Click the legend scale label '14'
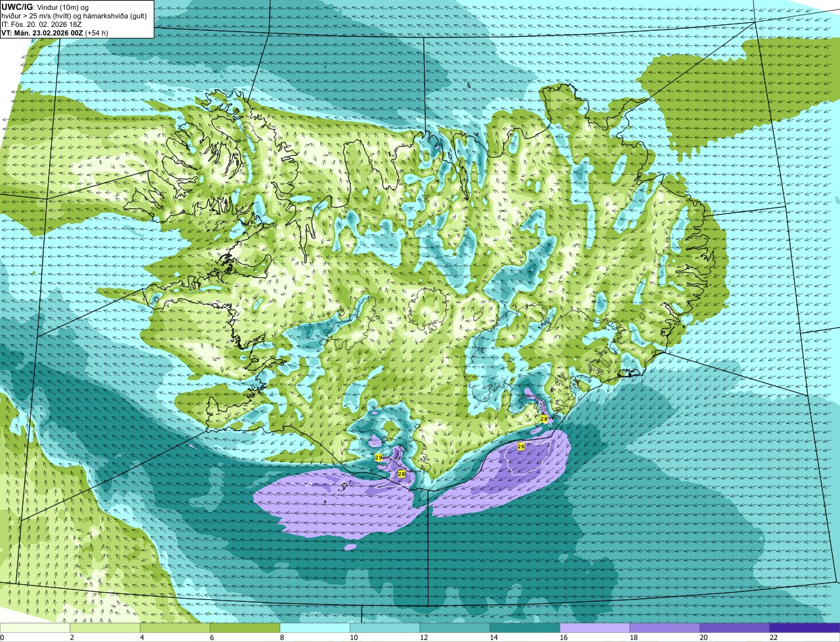840x642 pixels. point(493,637)
